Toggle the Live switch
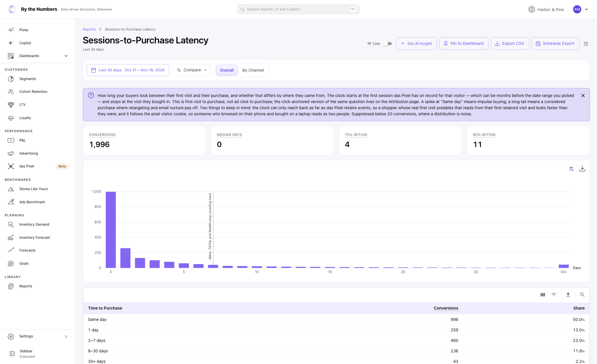The image size is (597, 364). pos(387,44)
